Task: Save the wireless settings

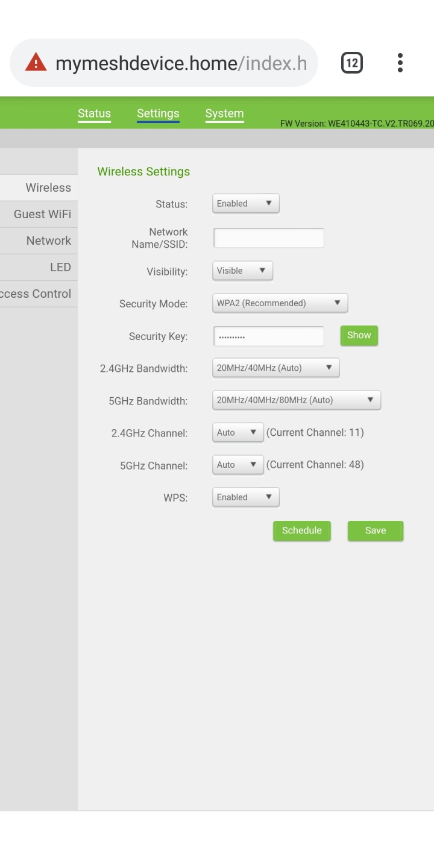Action: [x=376, y=531]
